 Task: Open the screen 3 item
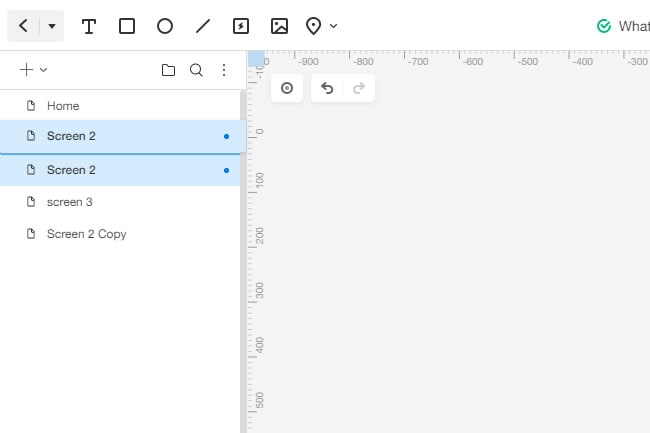120,202
